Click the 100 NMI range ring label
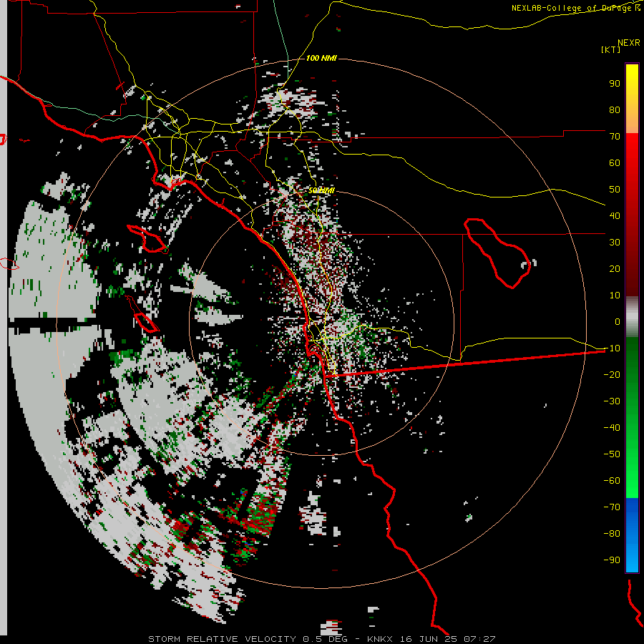The height and width of the screenshot is (644, 644). coord(321,58)
